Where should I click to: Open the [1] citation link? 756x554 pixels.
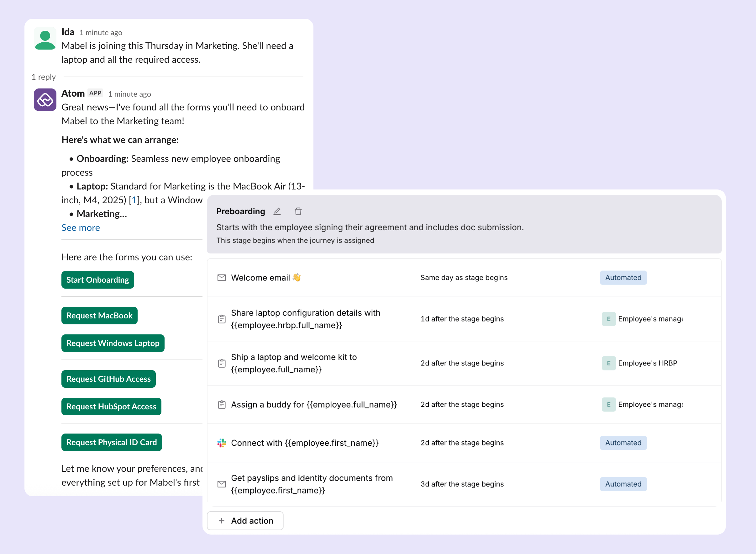(134, 200)
